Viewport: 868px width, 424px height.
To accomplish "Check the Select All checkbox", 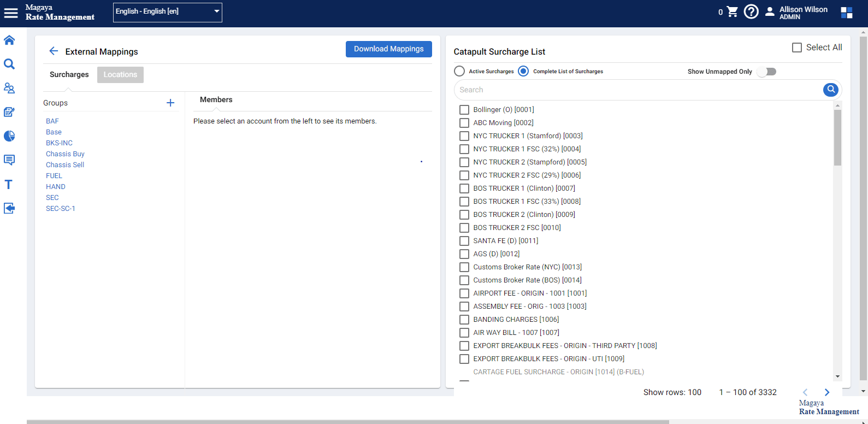I will coord(797,48).
